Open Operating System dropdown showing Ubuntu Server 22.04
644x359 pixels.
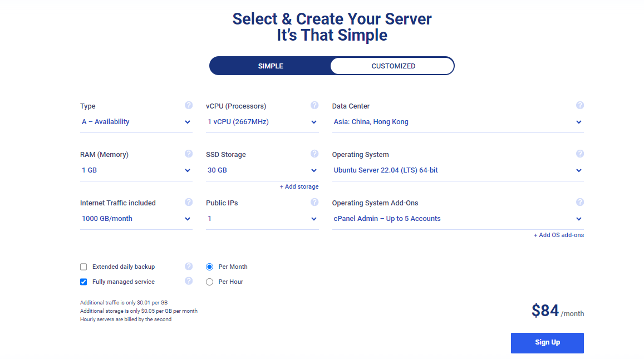458,170
